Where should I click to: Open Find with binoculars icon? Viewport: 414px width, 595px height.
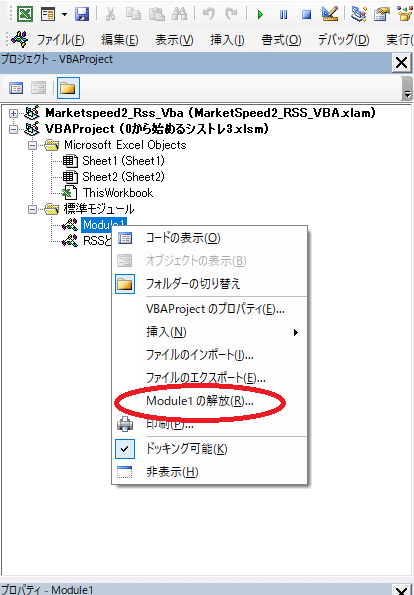click(x=179, y=14)
